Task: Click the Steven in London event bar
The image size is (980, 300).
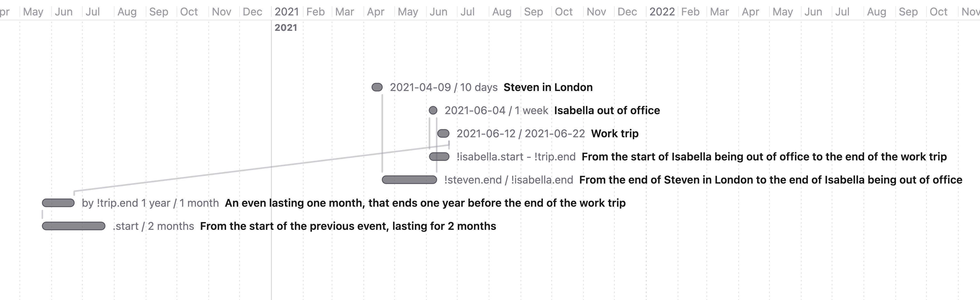Action: [x=377, y=87]
